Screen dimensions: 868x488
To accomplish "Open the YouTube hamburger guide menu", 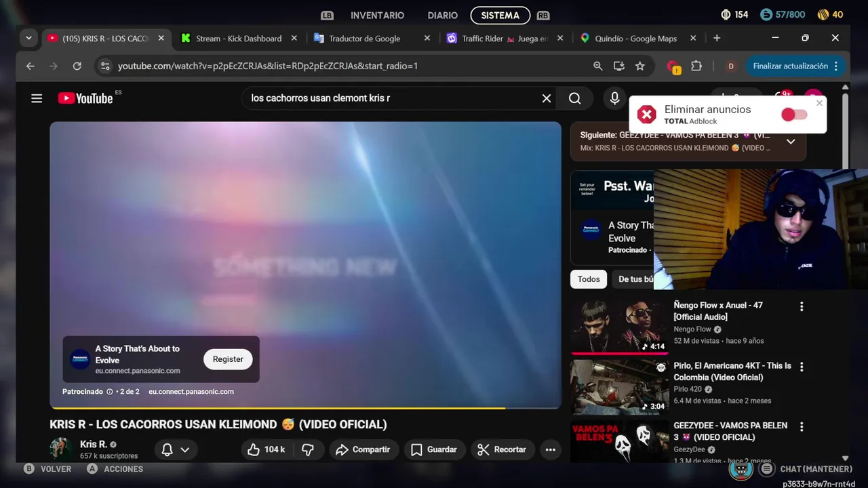I will click(x=37, y=98).
